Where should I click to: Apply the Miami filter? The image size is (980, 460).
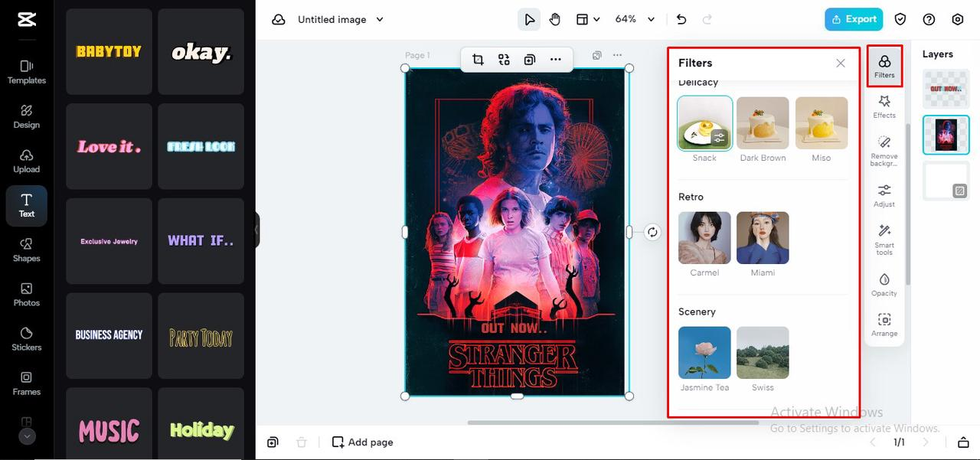(763, 237)
